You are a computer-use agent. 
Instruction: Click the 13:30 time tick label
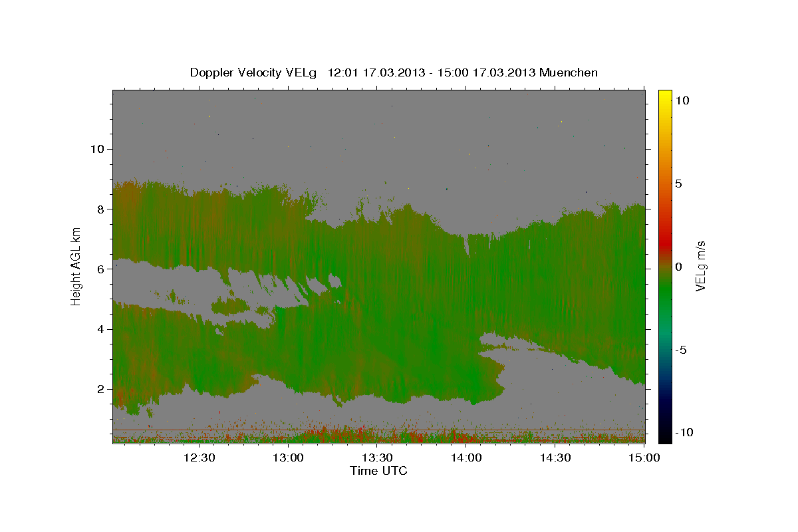377,458
